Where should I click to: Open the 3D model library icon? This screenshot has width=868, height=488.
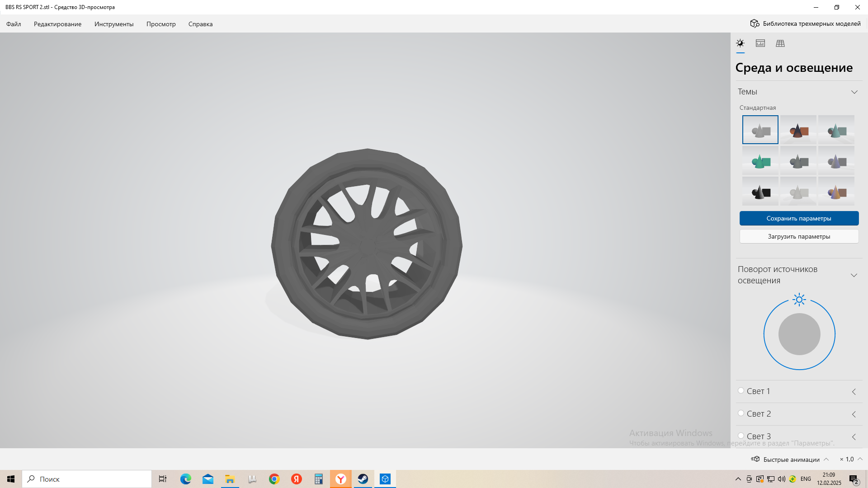[755, 23]
